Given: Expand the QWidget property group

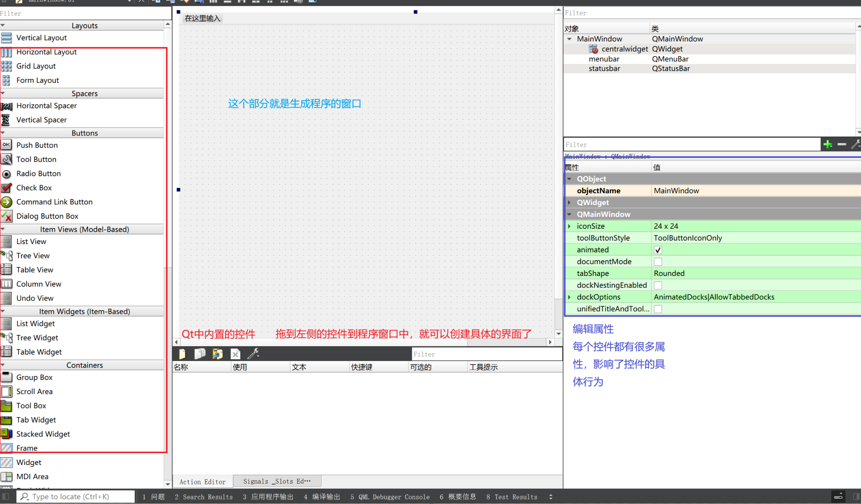Looking at the screenshot, I should coord(569,202).
